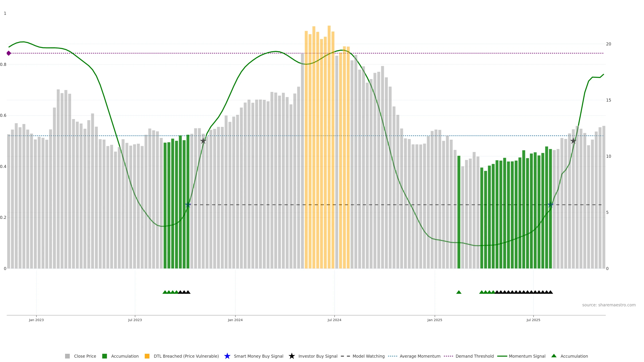
Task: Click the black star marker near late 2023
Action: [x=203, y=141]
